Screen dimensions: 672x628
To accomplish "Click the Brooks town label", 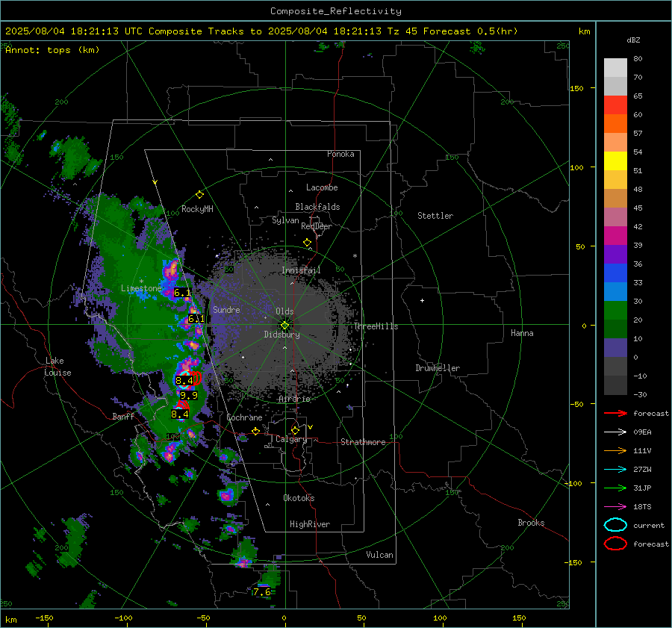I will [531, 523].
